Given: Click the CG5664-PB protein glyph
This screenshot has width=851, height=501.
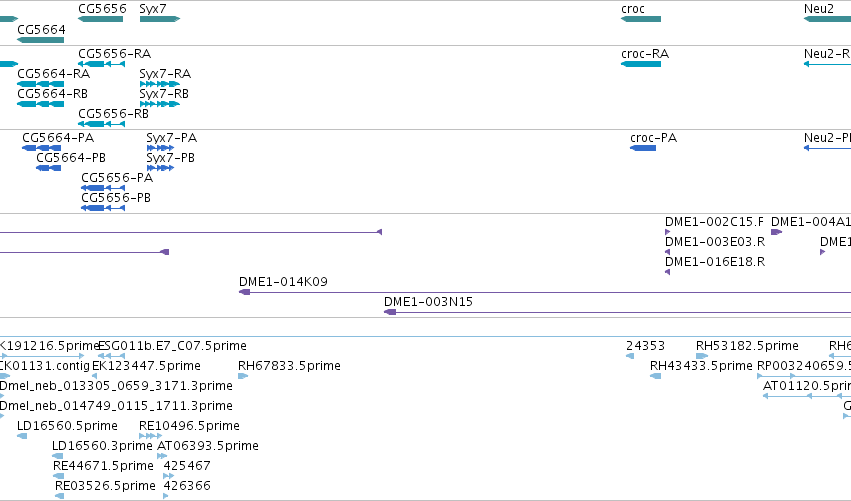Looking at the screenshot, I should point(48,168).
